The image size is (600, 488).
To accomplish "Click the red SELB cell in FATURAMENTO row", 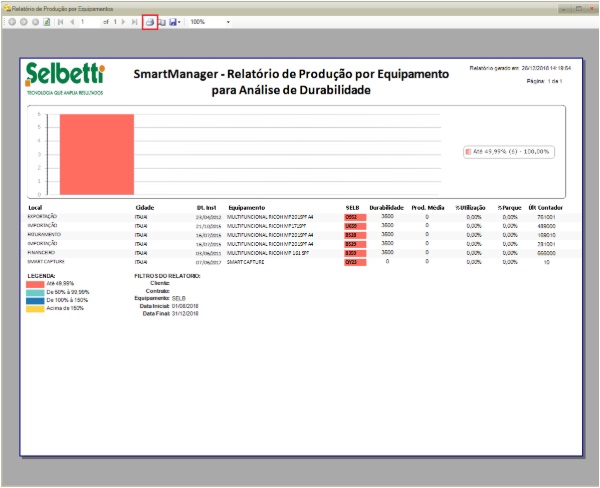I will click(355, 235).
